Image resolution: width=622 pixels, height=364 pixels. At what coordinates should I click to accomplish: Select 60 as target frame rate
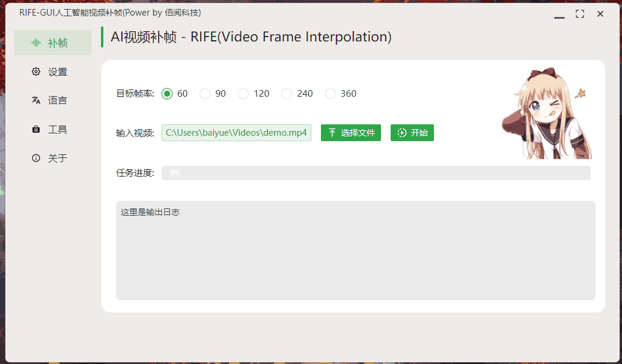click(166, 94)
